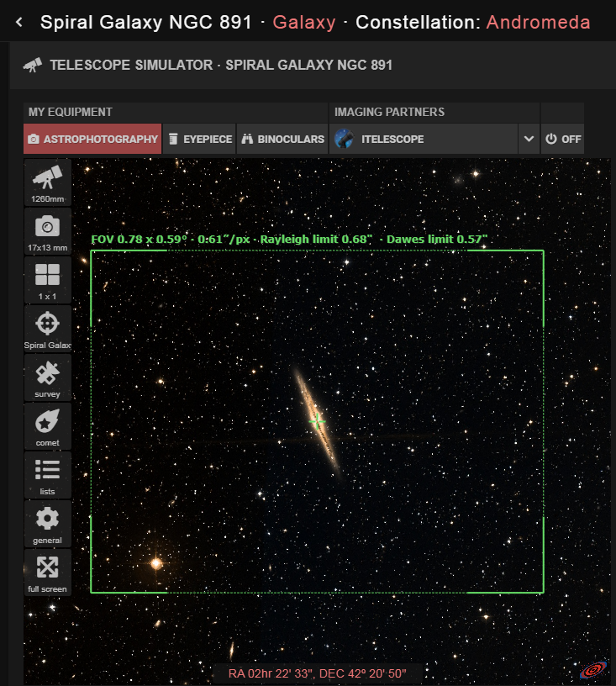Screen dimensions: 616x686
Task: Click the Spiral Galaxy target crosshair icon
Action: click(47, 329)
